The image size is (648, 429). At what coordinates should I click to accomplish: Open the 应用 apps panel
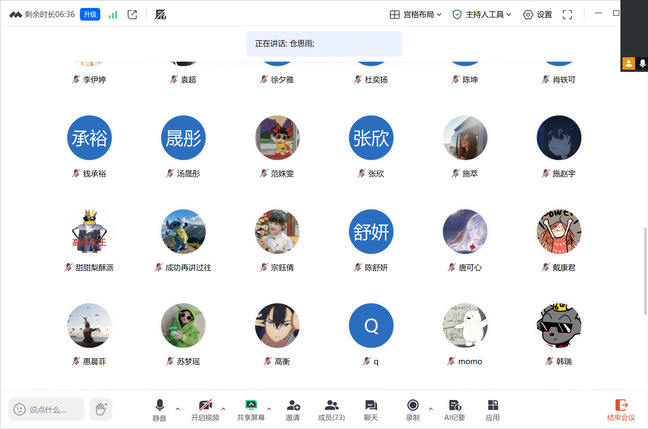(493, 408)
